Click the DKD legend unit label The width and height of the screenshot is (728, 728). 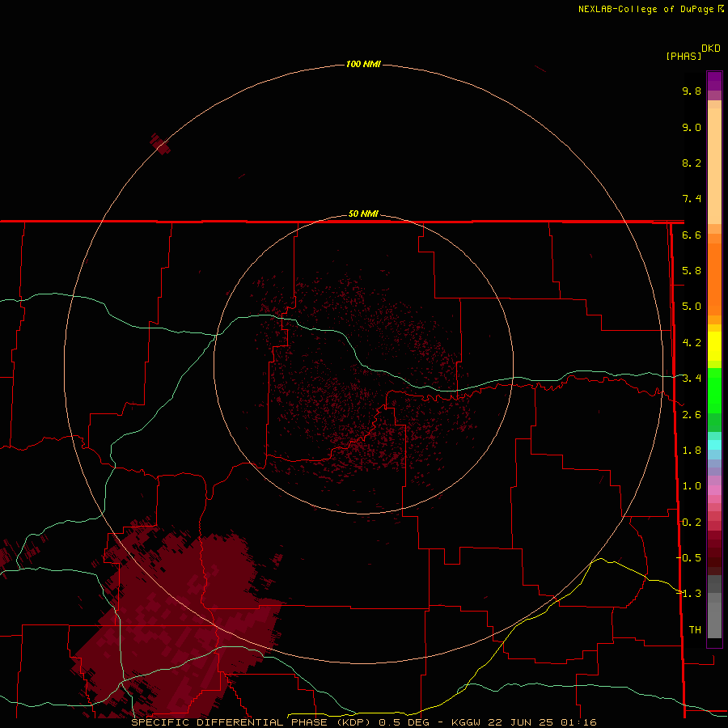[x=711, y=49]
